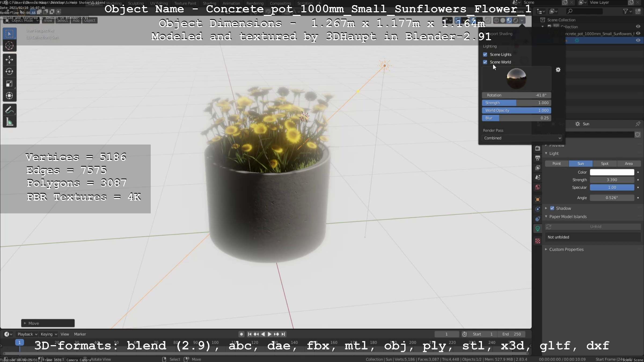Screen dimensions: 644x362
Task: Select the Measure tool
Action: pos(9,122)
